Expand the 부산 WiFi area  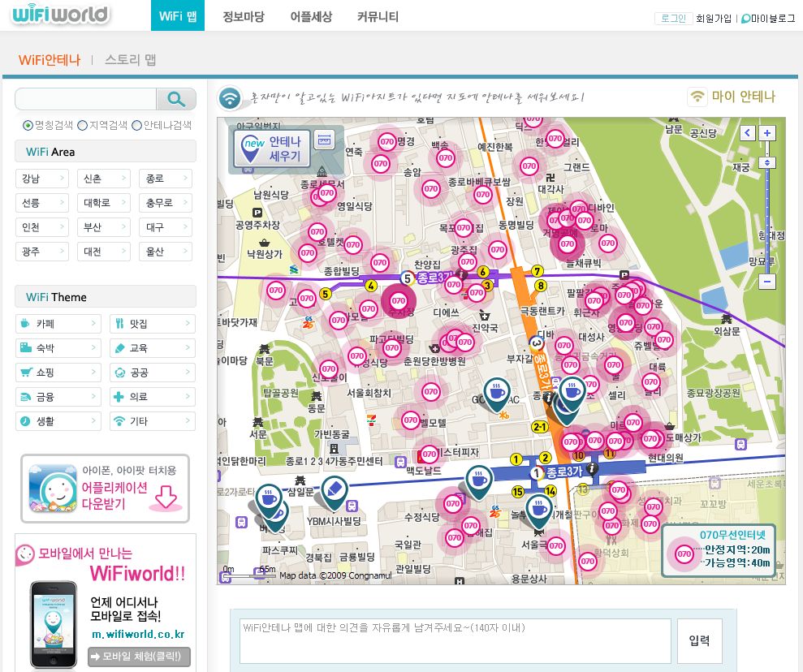103,227
